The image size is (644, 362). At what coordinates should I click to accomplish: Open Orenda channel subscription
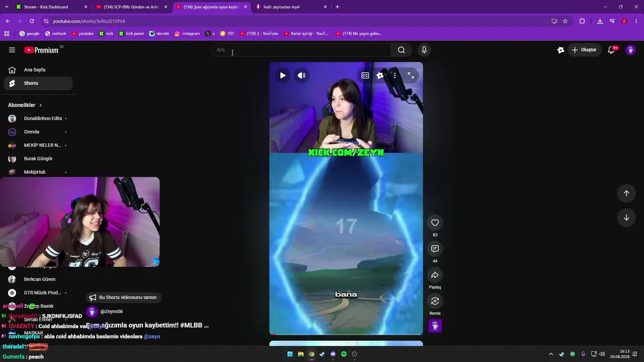(38, 132)
